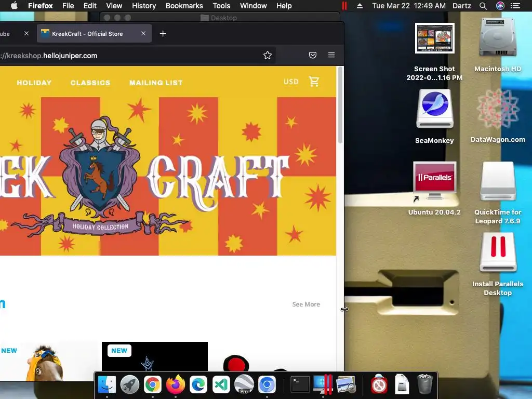Change currency via USD selector
532x399 pixels.
pyautogui.click(x=291, y=82)
